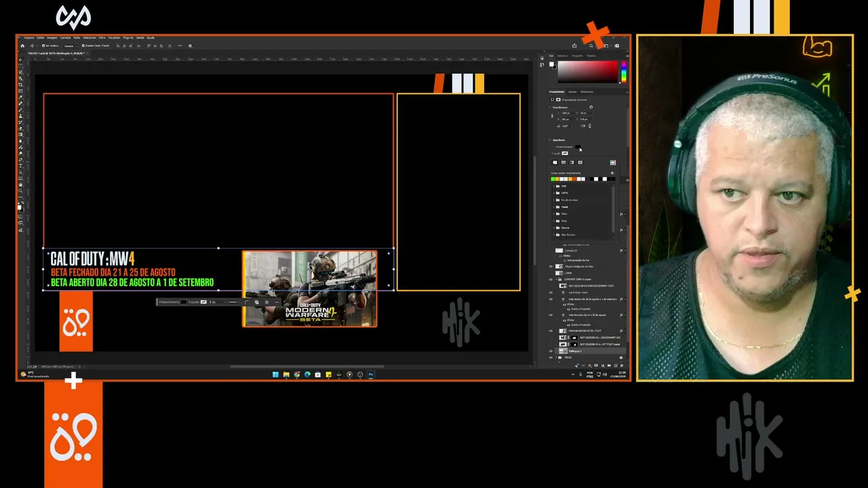Open the options bar gear settings
Viewport: 868px width, 488px height.
tap(190, 45)
